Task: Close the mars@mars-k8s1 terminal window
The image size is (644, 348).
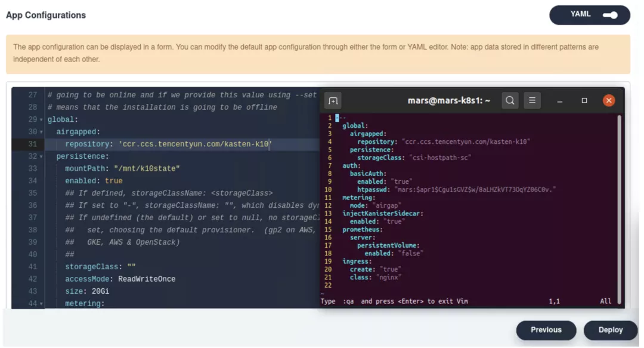Action: (x=609, y=101)
